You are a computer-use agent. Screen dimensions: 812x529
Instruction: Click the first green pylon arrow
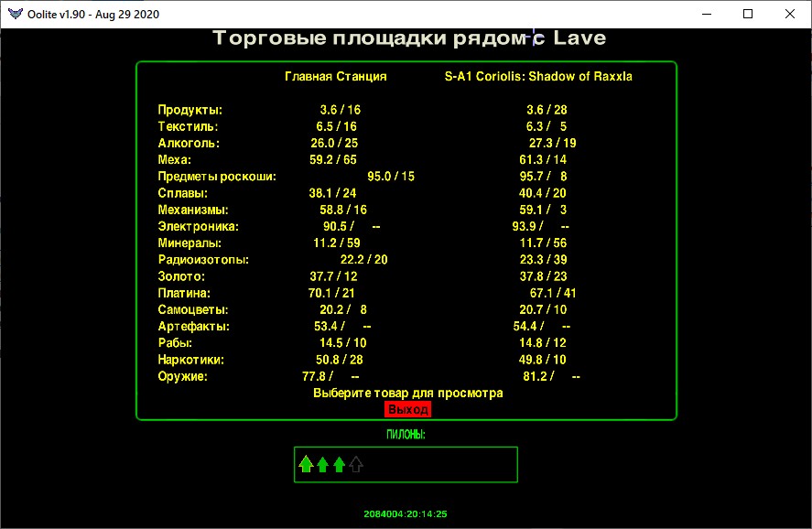click(306, 464)
